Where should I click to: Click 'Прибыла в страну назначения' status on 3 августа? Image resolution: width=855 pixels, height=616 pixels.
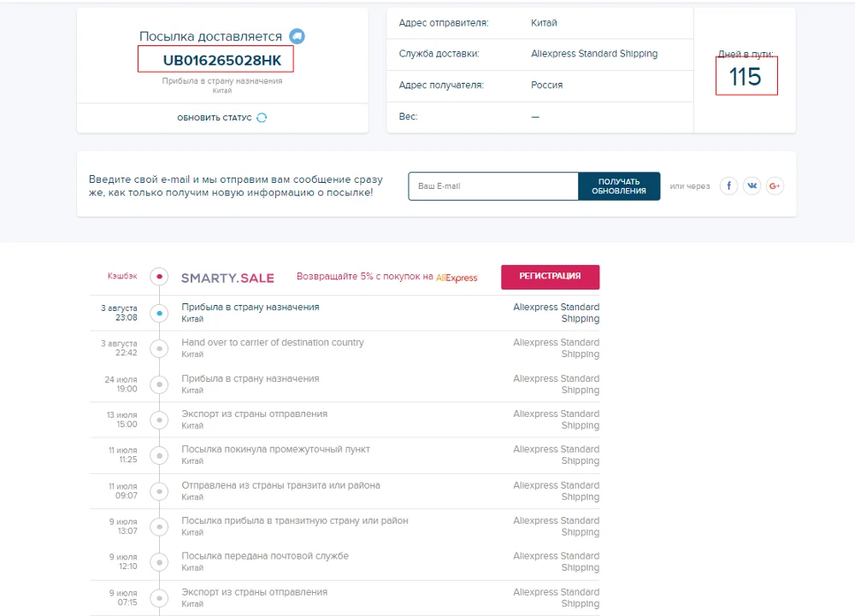click(251, 308)
